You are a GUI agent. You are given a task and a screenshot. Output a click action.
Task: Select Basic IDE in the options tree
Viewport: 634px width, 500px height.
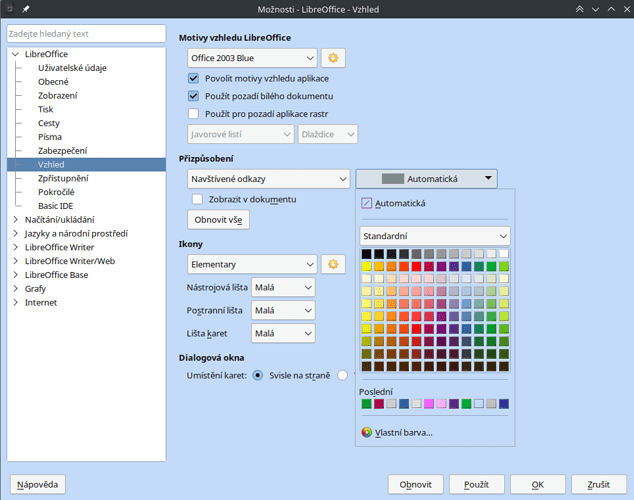[55, 206]
